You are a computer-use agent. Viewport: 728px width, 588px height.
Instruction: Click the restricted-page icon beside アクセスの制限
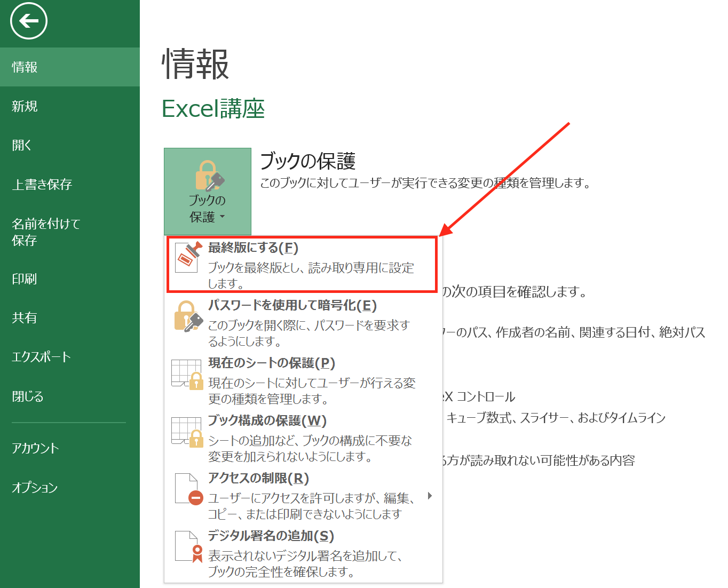[188, 489]
